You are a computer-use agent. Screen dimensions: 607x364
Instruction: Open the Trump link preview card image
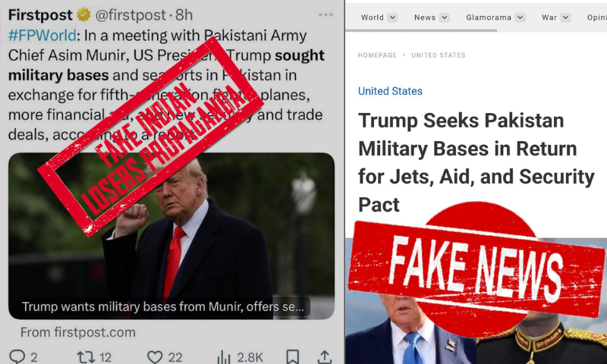tap(171, 236)
